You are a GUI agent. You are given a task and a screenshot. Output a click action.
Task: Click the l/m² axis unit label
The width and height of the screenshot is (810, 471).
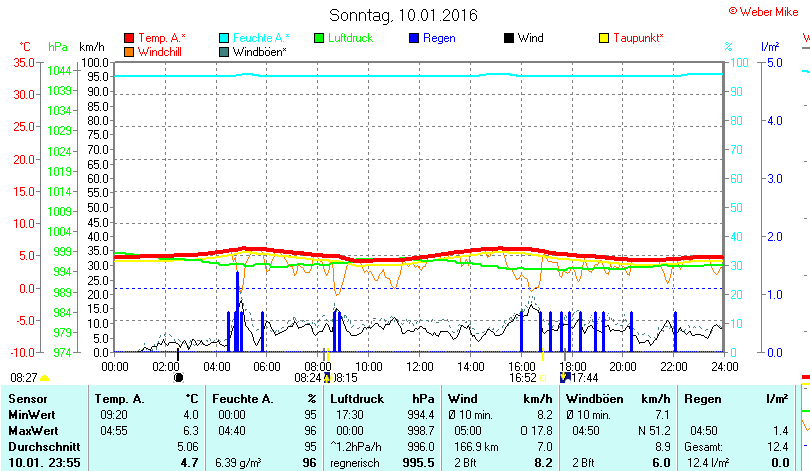[x=770, y=47]
